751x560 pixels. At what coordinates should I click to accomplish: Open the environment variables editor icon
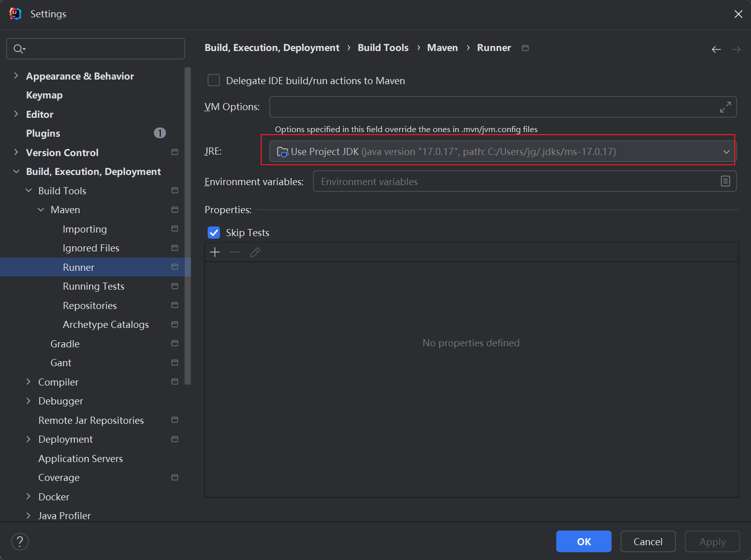tap(725, 181)
